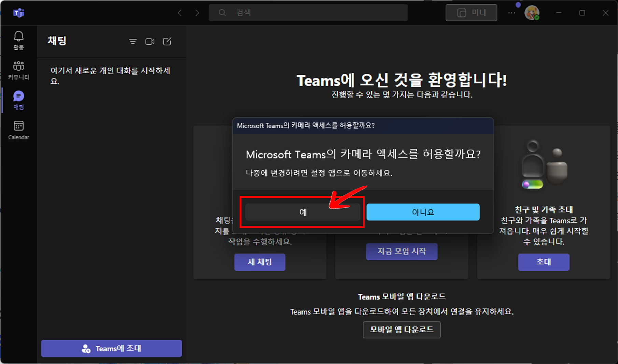Click the Teams logo in the top-left corner
Image resolution: width=618 pixels, height=364 pixels.
[x=19, y=13]
